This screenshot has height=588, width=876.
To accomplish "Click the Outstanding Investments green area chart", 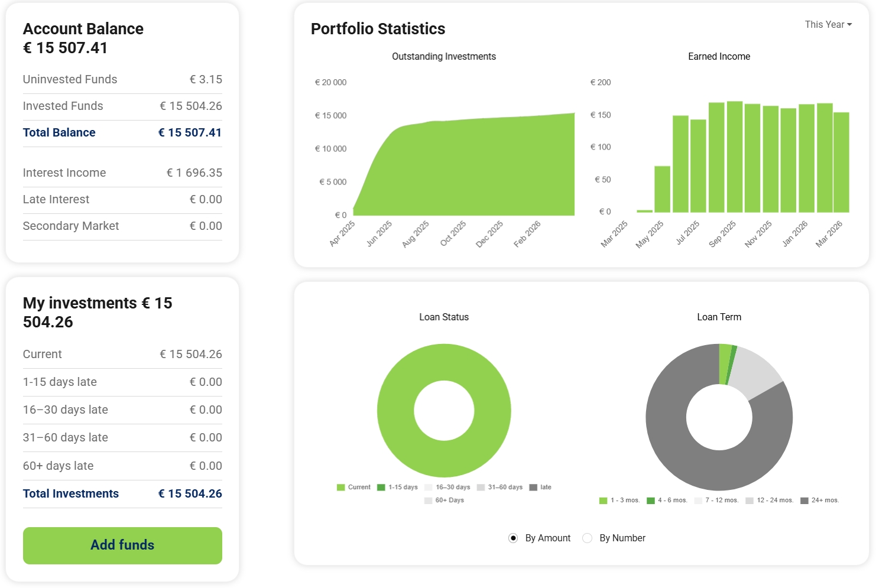I will coord(473,171).
